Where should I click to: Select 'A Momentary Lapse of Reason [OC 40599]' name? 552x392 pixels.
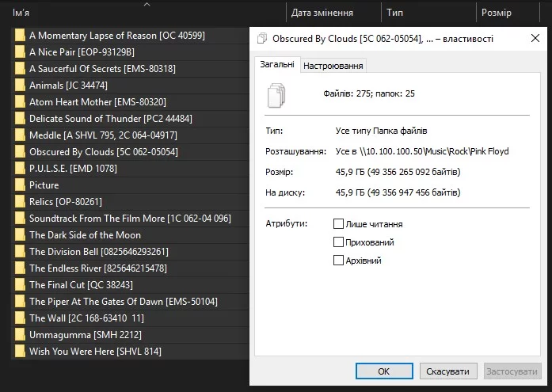pos(117,36)
